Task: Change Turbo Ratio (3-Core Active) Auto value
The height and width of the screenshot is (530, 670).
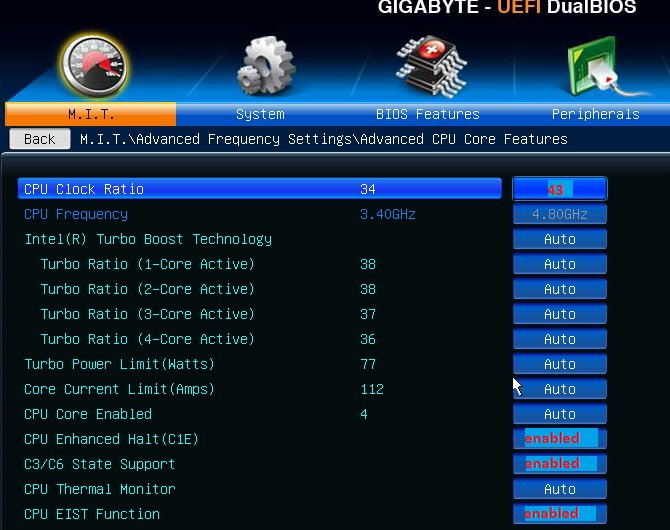Action: [560, 314]
